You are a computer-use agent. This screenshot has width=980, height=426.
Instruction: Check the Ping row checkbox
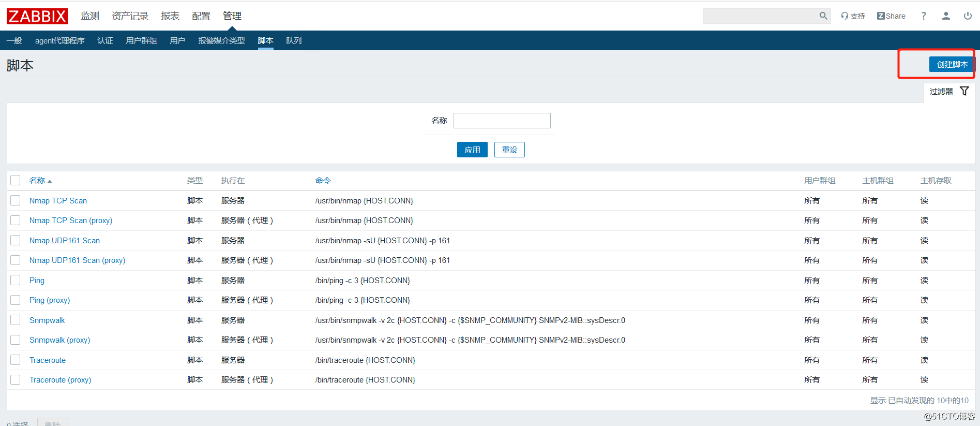coord(16,280)
